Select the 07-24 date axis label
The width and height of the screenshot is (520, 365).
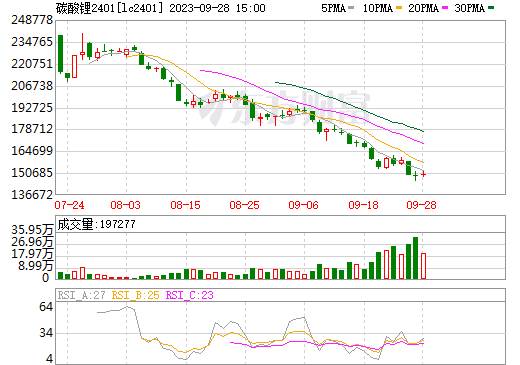point(69,205)
